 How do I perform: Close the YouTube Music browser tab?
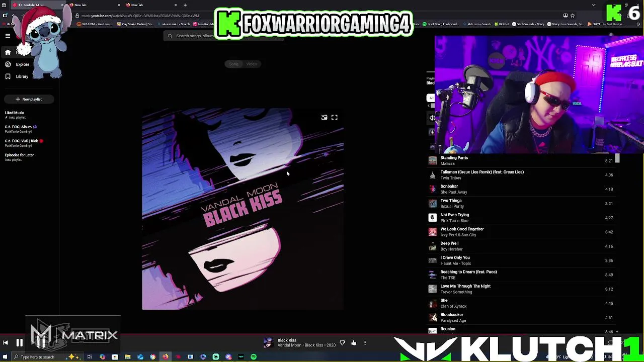(62, 5)
